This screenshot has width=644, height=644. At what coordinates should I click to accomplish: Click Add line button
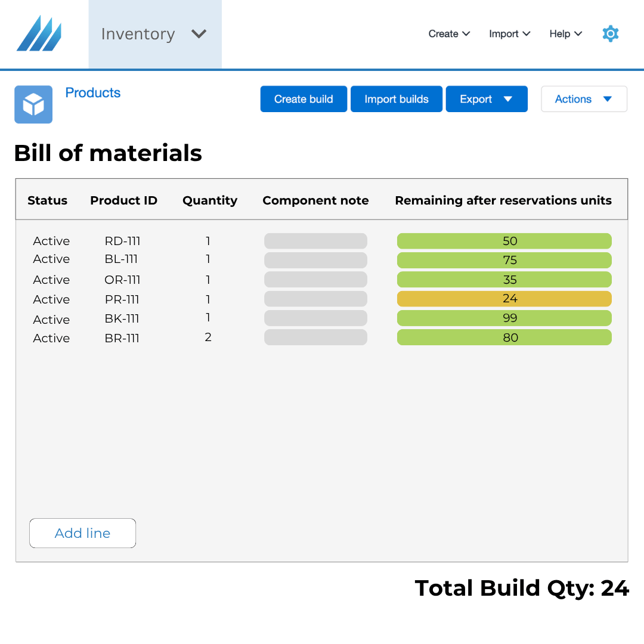82,533
